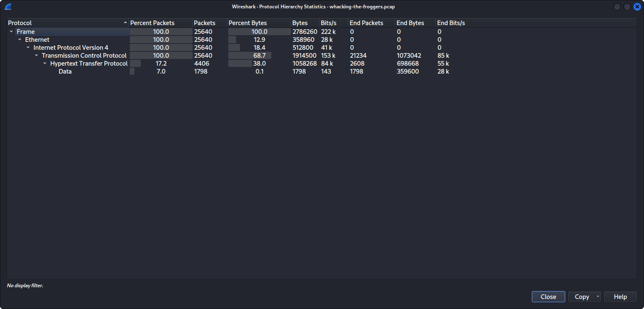Sort by Bits/s column header
This screenshot has width=644, height=309.
334,23
